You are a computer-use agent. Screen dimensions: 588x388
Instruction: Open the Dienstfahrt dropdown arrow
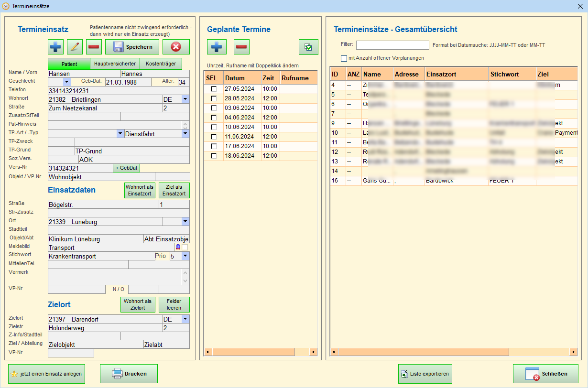pos(185,134)
